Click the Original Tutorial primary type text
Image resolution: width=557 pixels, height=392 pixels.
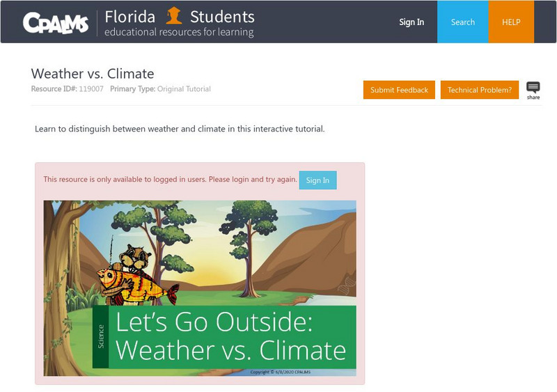184,89
